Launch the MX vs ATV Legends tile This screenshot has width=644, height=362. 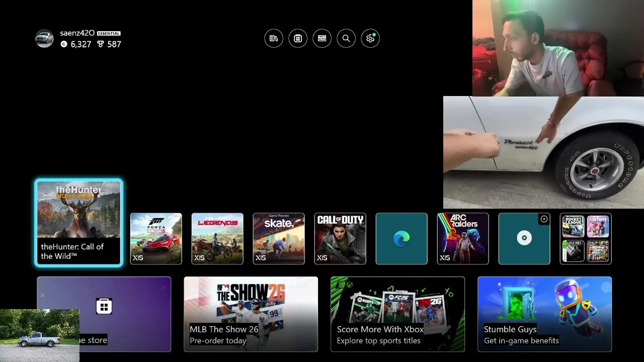click(x=217, y=238)
